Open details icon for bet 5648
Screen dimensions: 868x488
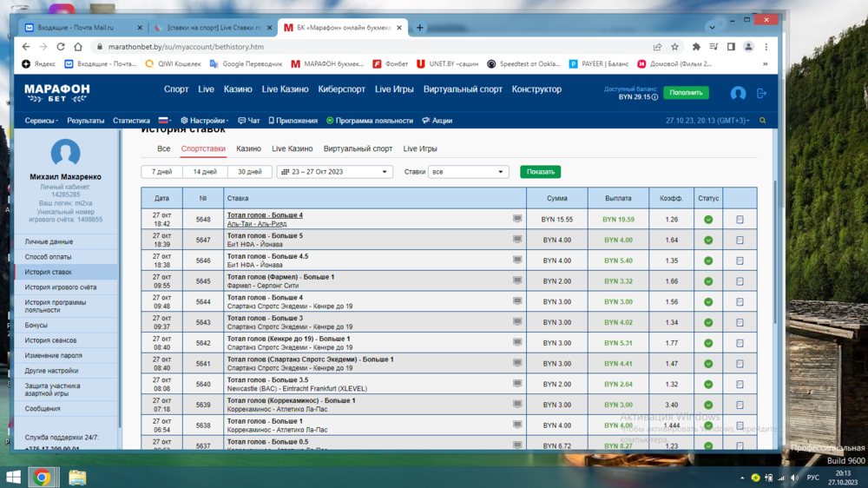click(x=740, y=220)
